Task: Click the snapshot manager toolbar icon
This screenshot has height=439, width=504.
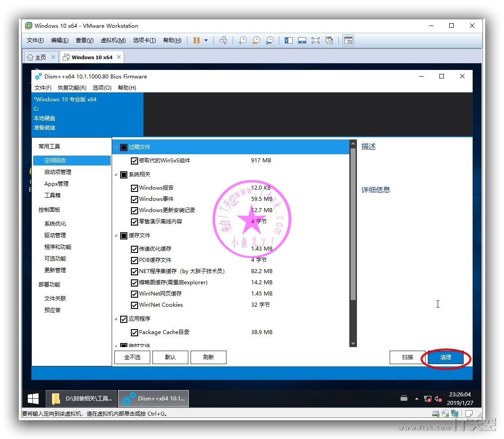Action: tap(269, 40)
